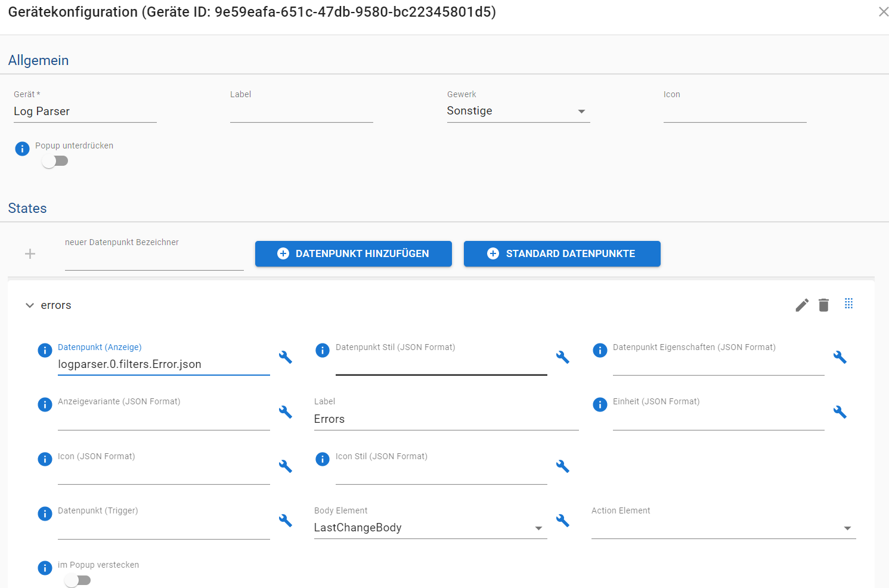Open wrench editor for Icon Stil
The image size is (889, 588).
[563, 466]
